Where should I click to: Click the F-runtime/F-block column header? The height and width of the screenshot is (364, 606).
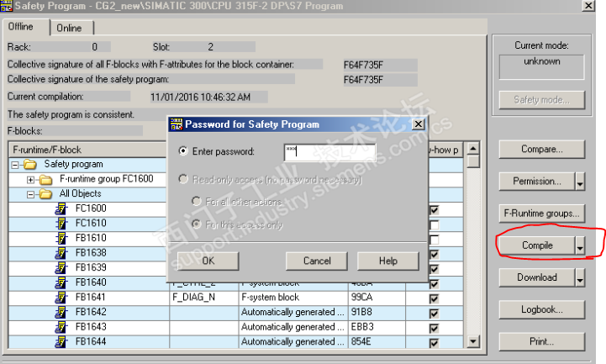point(87,150)
